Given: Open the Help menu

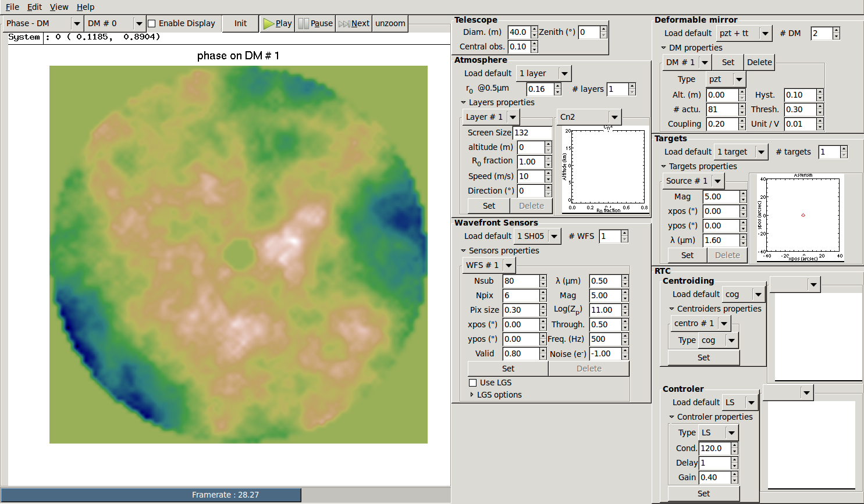Looking at the screenshot, I should 86,7.
